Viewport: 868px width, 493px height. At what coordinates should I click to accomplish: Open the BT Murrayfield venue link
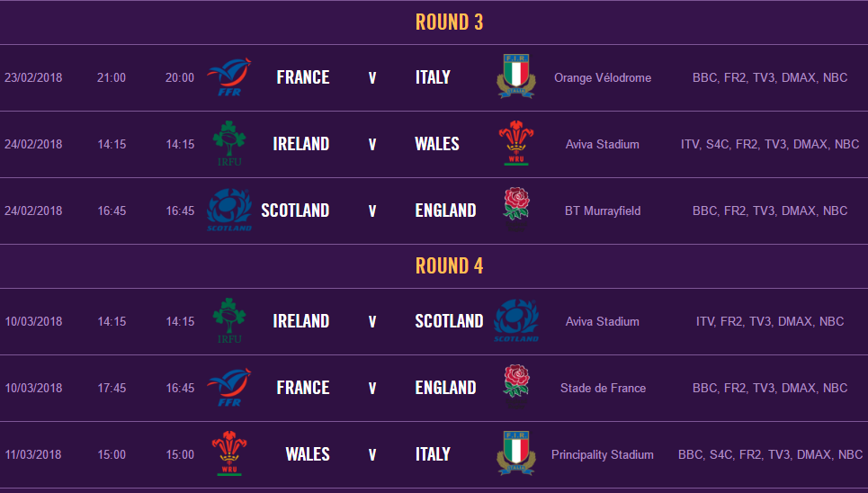tap(603, 211)
